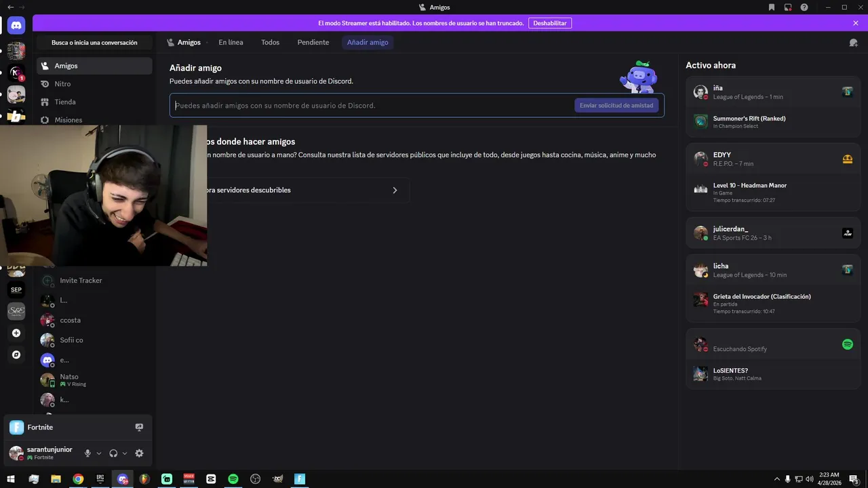Toggle the microphone mute button
Viewport: 868px width, 488px height.
87,453
